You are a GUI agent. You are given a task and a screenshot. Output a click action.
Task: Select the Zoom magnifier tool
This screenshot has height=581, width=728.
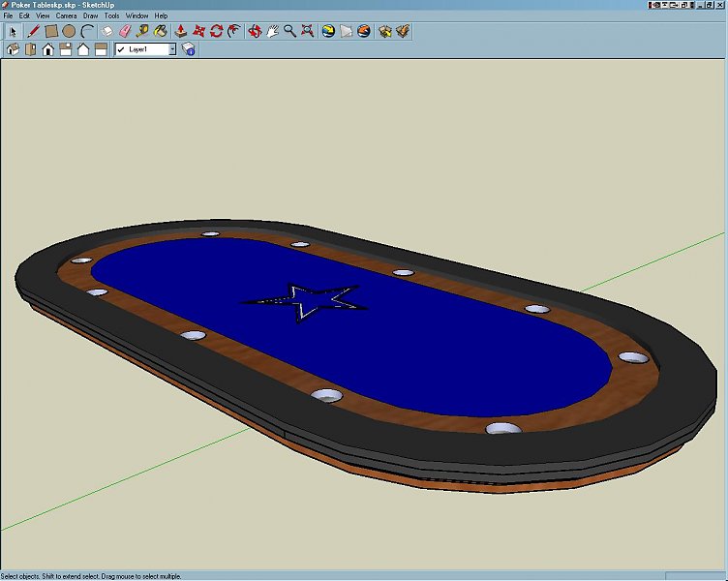pos(290,32)
